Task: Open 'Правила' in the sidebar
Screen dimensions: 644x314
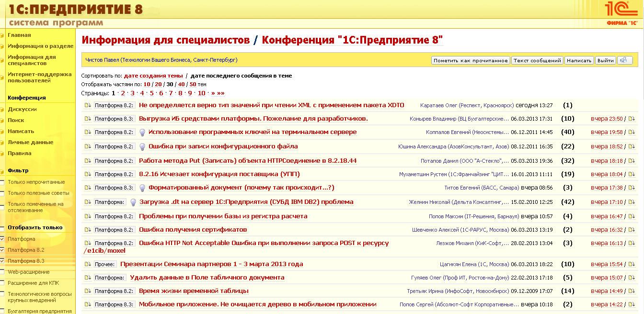Action: [x=20, y=153]
